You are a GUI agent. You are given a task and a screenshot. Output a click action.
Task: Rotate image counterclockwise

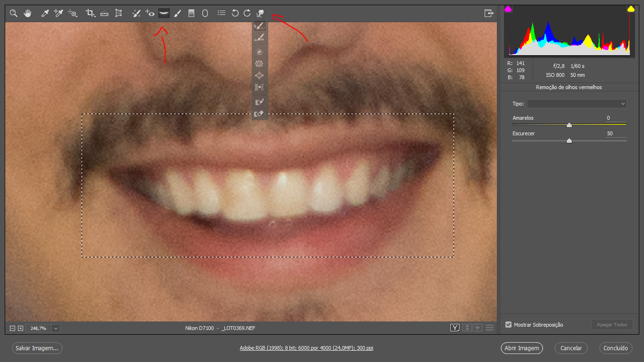[235, 13]
